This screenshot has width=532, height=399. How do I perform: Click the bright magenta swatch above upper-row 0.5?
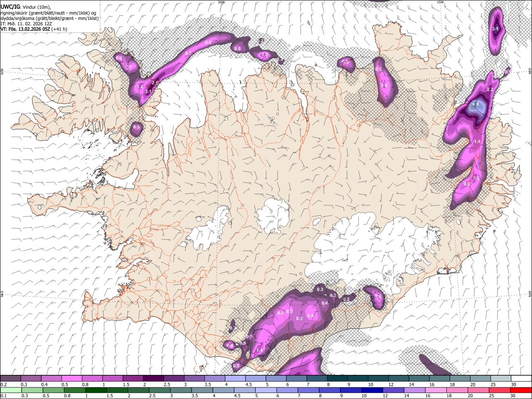point(71,378)
